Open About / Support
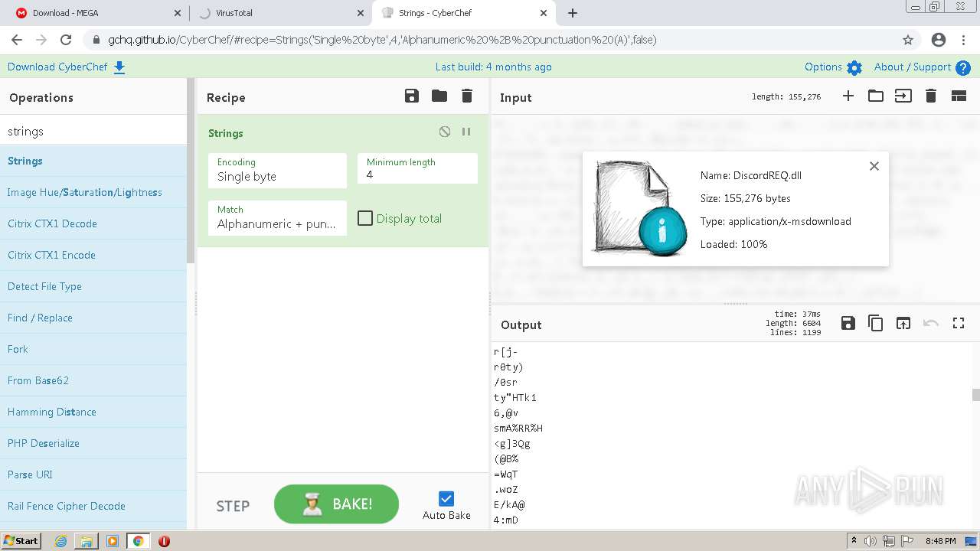 (x=923, y=67)
